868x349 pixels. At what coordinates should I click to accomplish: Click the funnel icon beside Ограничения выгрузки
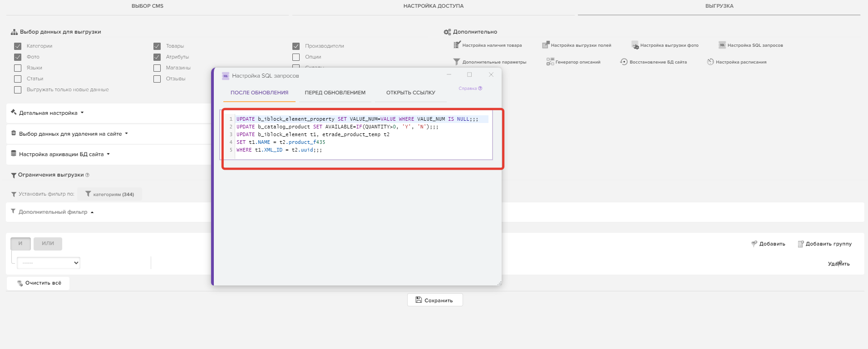(x=14, y=175)
